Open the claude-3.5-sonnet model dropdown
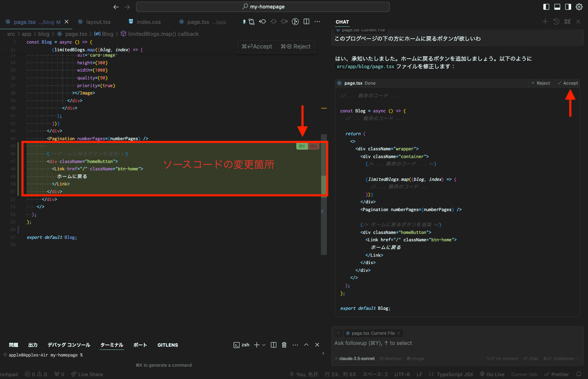The image size is (588, 379). (x=355, y=359)
